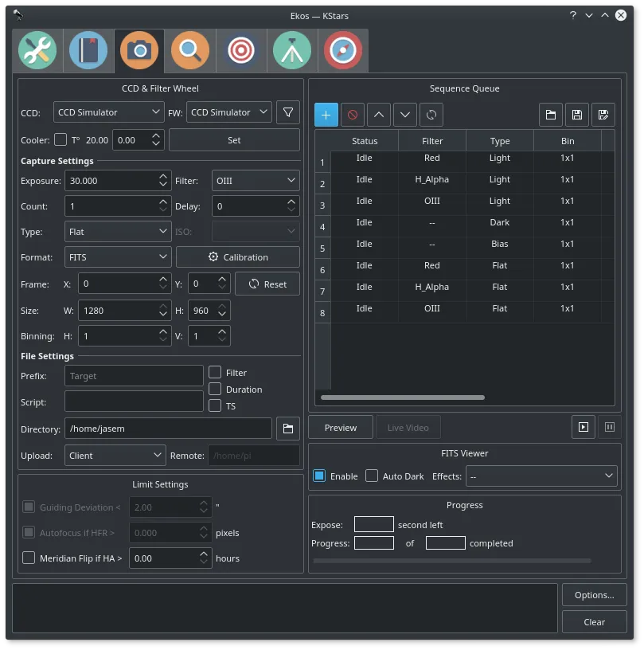Open the Guide target tab
The image size is (644, 650).
(x=241, y=50)
